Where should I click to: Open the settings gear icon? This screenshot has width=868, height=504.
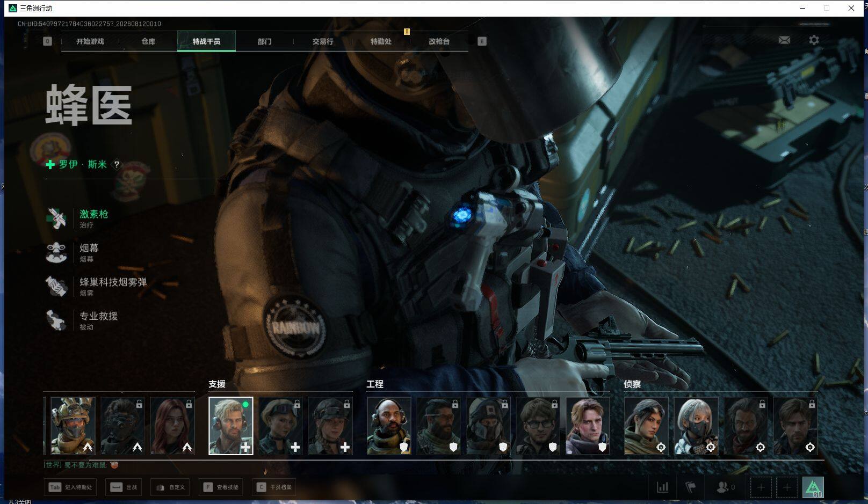[x=814, y=40]
